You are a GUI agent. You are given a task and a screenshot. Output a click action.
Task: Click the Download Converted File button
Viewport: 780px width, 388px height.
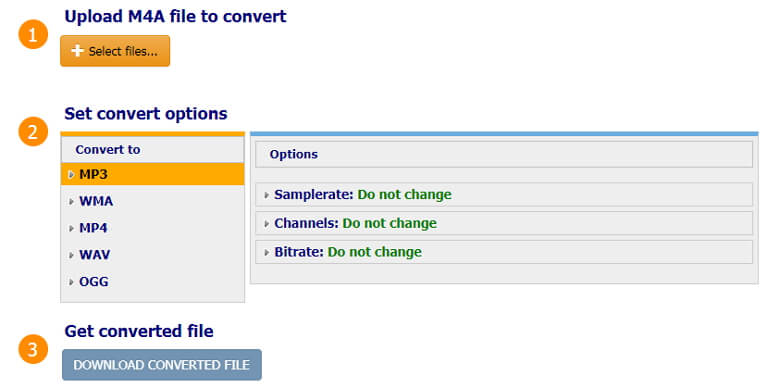click(162, 365)
